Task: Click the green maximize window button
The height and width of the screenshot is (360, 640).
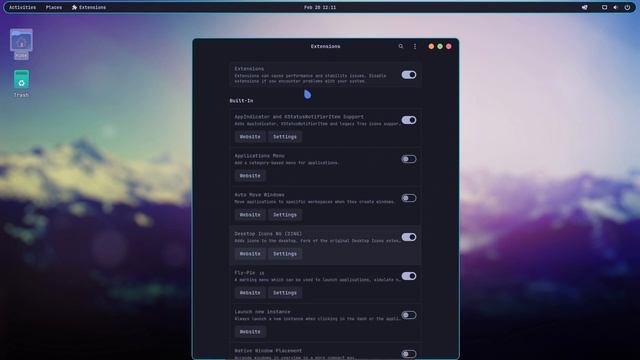Action: coord(440,47)
